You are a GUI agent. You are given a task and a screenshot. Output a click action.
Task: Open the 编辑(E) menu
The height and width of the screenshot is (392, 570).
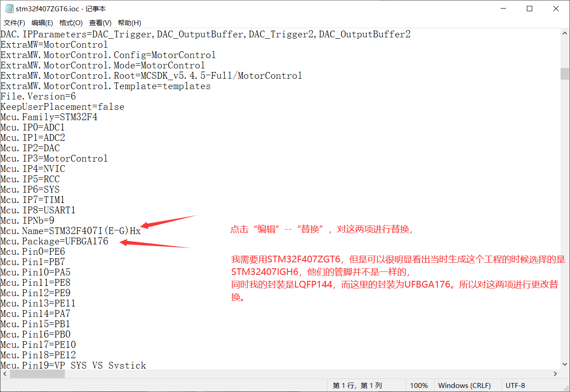click(42, 23)
